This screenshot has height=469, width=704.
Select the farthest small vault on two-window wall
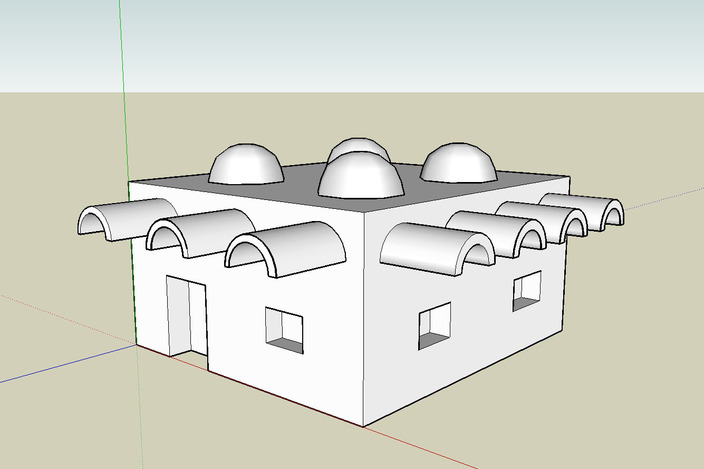(582, 211)
